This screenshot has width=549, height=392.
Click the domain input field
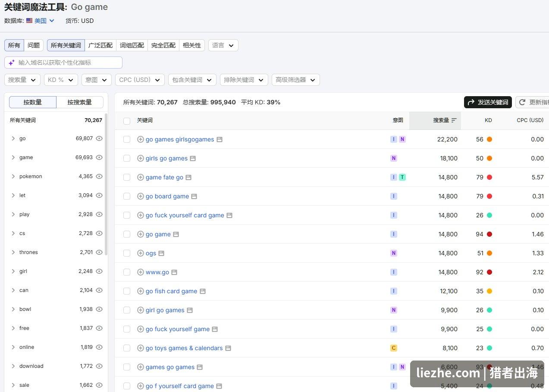tap(63, 63)
